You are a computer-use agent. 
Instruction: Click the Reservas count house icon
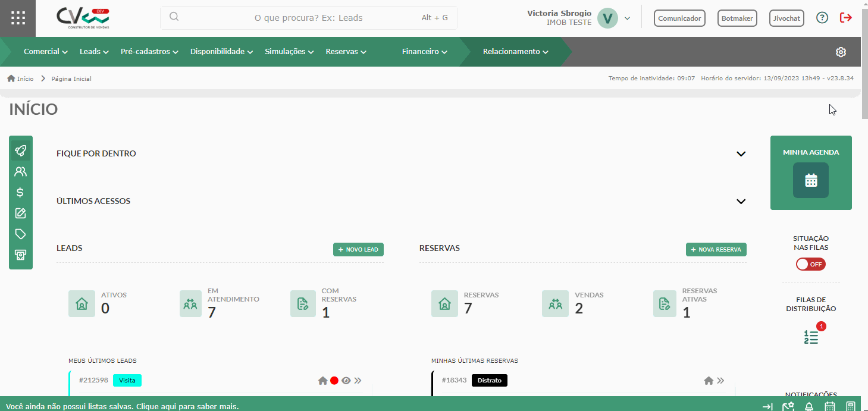[444, 303]
